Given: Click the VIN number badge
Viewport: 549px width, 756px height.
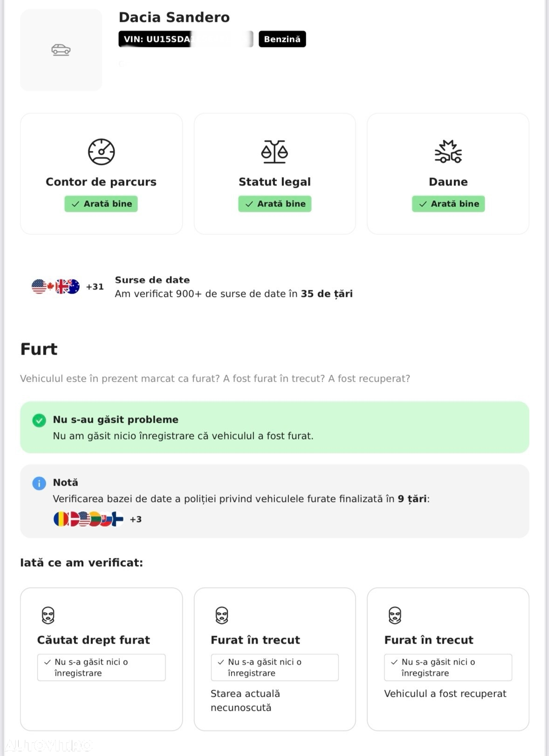Looking at the screenshot, I should coord(185,39).
